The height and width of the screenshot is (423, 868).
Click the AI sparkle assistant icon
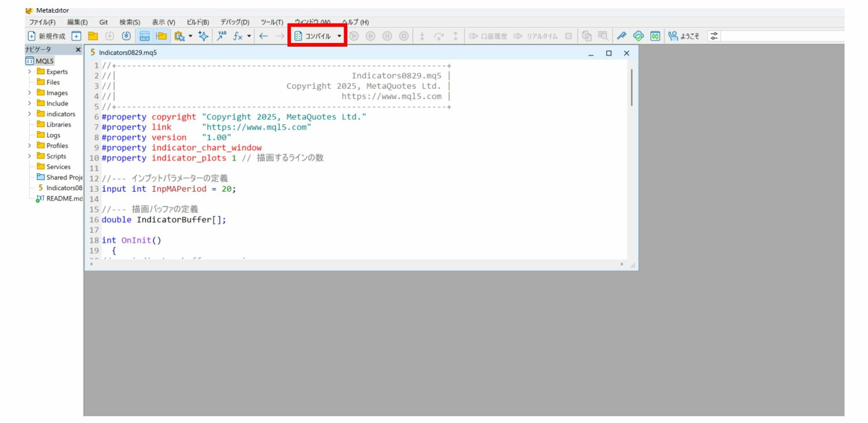203,36
